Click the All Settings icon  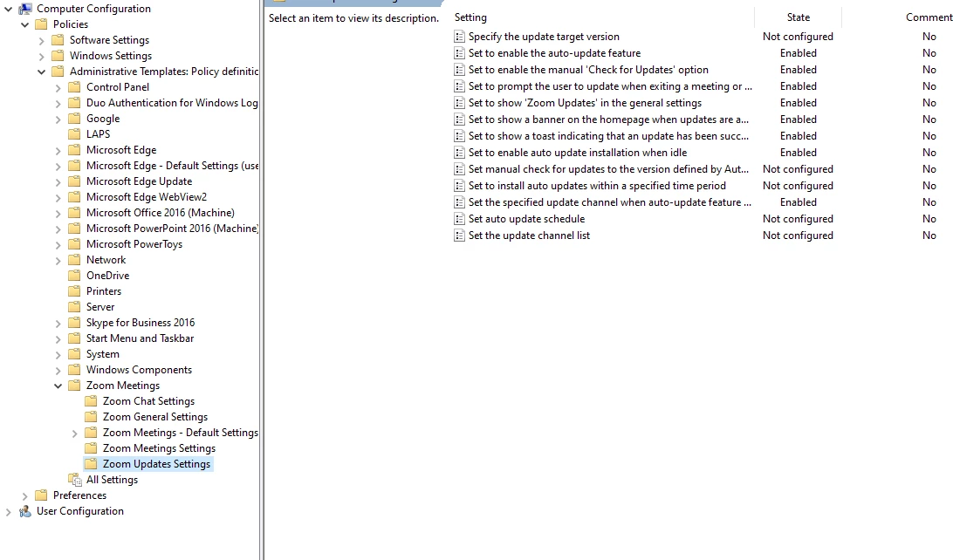[75, 480]
